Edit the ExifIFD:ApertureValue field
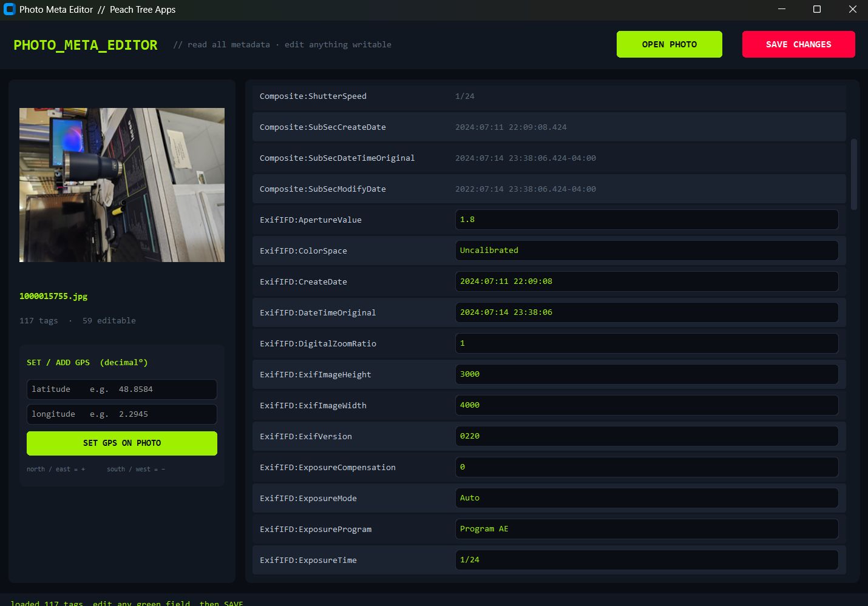This screenshot has width=868, height=606. [647, 220]
